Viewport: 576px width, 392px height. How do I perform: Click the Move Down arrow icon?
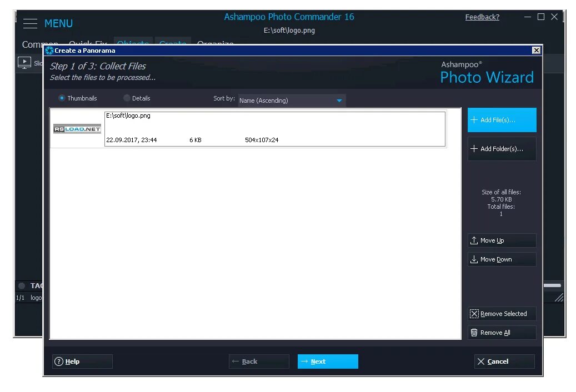[474, 259]
